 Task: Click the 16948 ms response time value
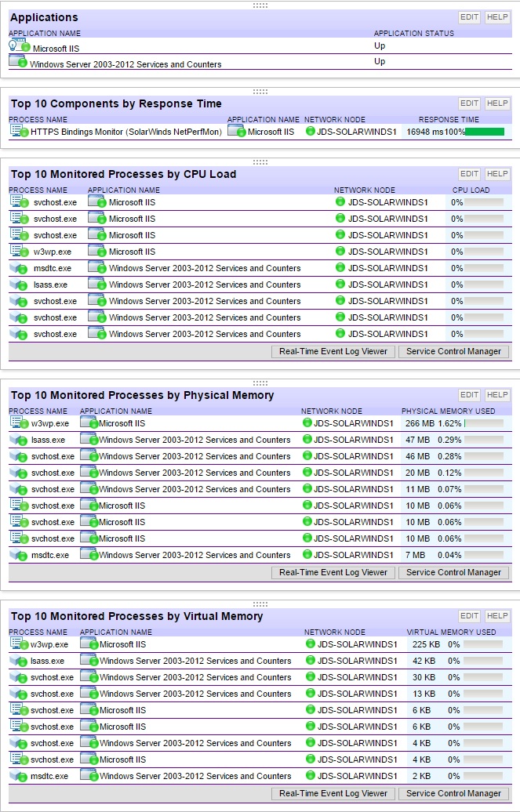(424, 132)
